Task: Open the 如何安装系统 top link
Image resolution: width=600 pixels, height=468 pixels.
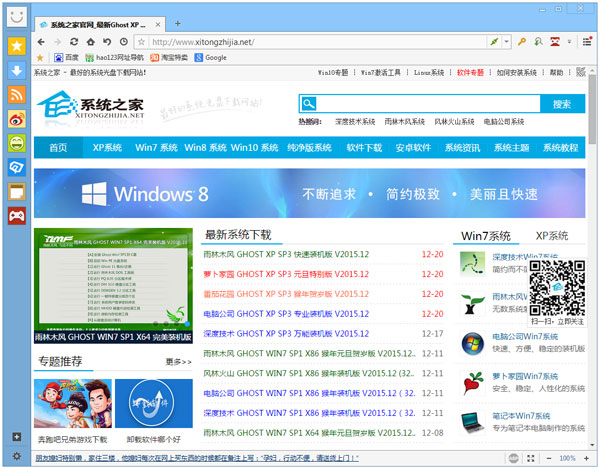Action: click(x=517, y=73)
